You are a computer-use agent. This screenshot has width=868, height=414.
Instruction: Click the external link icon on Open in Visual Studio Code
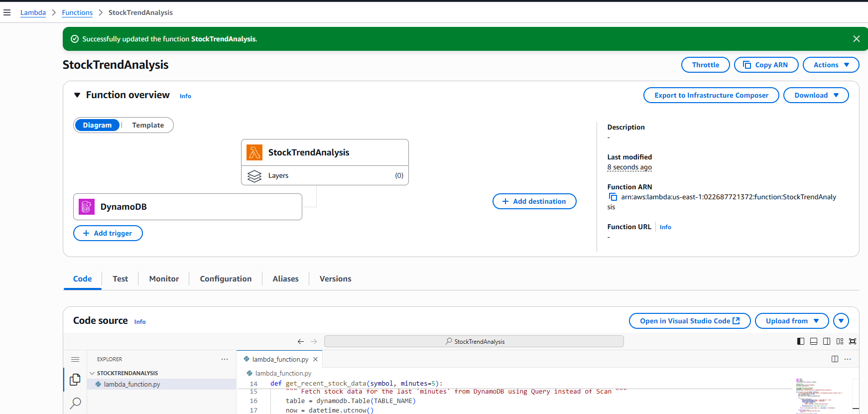(x=736, y=321)
